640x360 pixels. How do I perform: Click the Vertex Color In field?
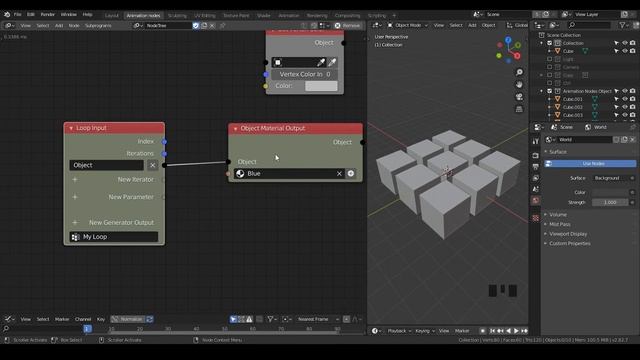coord(304,74)
